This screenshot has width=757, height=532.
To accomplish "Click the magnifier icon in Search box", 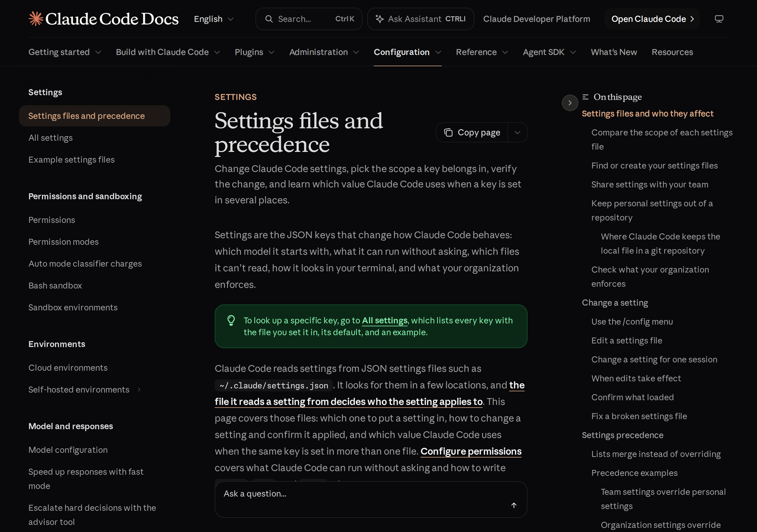I will pyautogui.click(x=269, y=19).
